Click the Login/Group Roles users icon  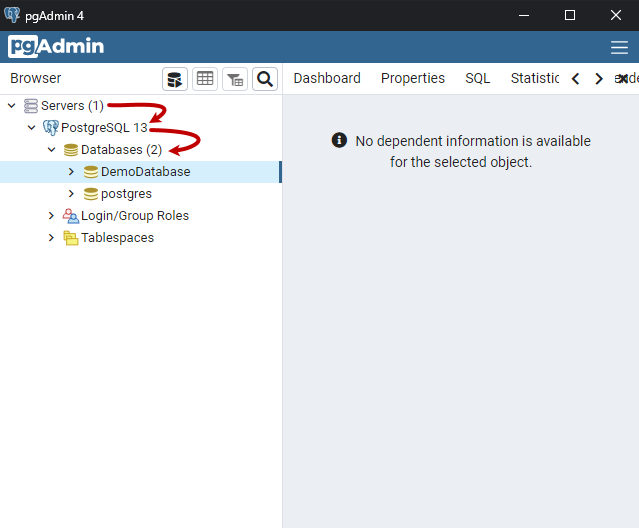(x=71, y=216)
